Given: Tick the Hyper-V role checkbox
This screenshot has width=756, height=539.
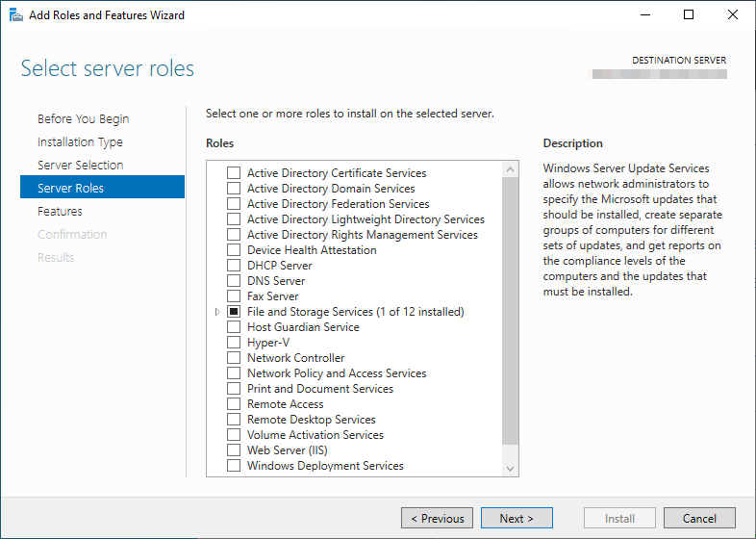Looking at the screenshot, I should [234, 343].
